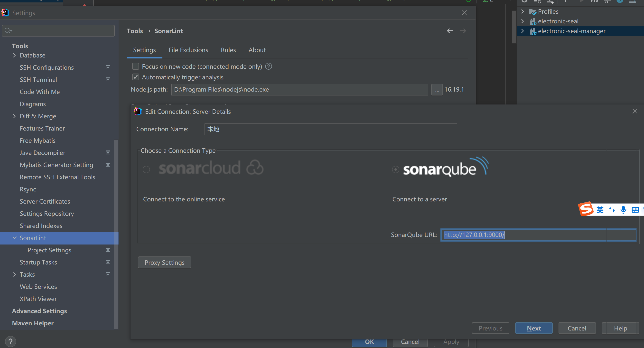Close the Edit Connection dialog
This screenshot has width=644, height=348.
(635, 111)
